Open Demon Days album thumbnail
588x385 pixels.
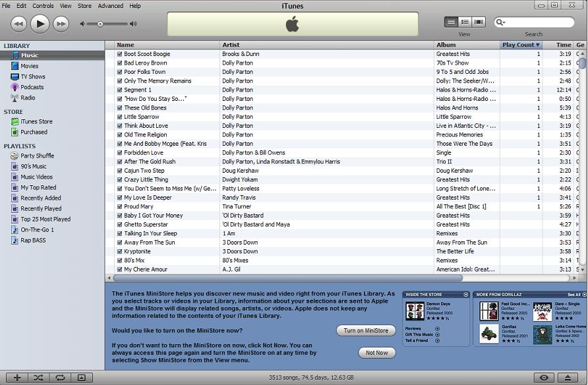pyautogui.click(x=415, y=311)
